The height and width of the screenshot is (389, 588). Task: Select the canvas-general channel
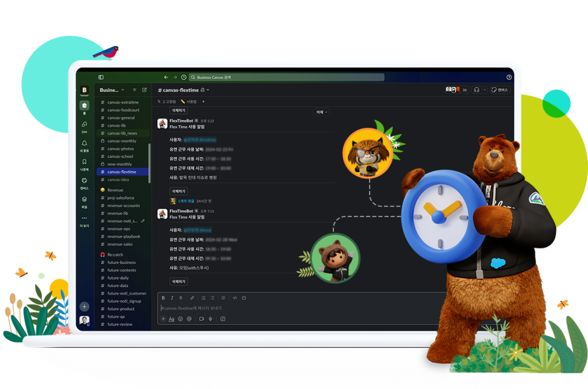tap(121, 117)
